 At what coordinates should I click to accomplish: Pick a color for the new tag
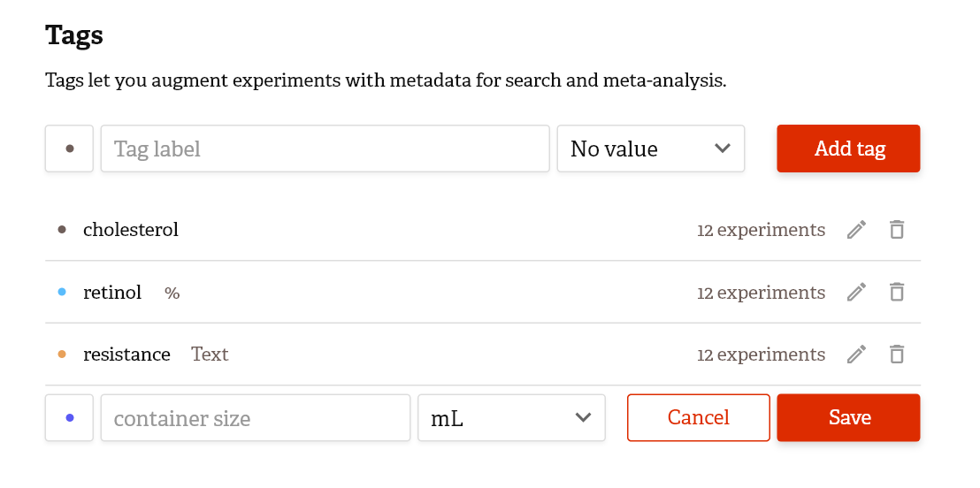tap(70, 149)
